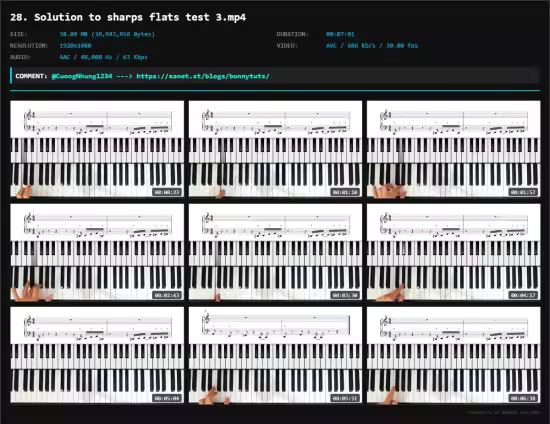
Task: Open the samet.st/blogs/bonnytuts link
Action: coord(203,76)
